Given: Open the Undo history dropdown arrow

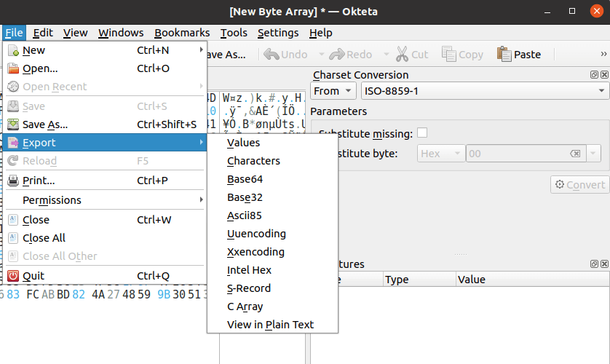Looking at the screenshot, I should coord(321,55).
